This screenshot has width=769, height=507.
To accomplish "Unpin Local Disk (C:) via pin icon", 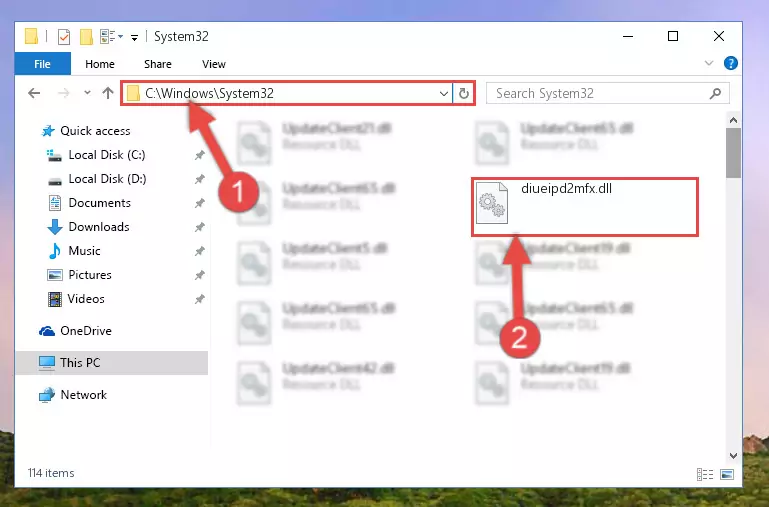I will (199, 155).
